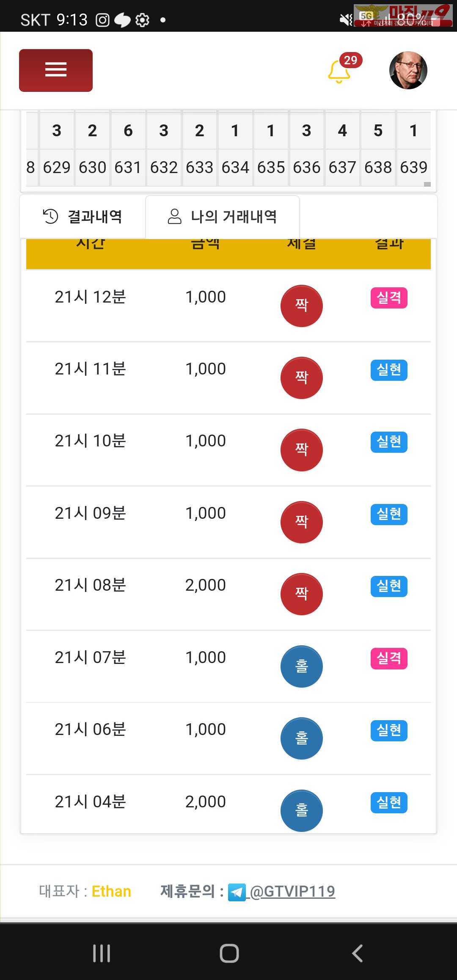Open the Android recent apps button
Screen dimensions: 457x980
pyautogui.click(x=102, y=953)
